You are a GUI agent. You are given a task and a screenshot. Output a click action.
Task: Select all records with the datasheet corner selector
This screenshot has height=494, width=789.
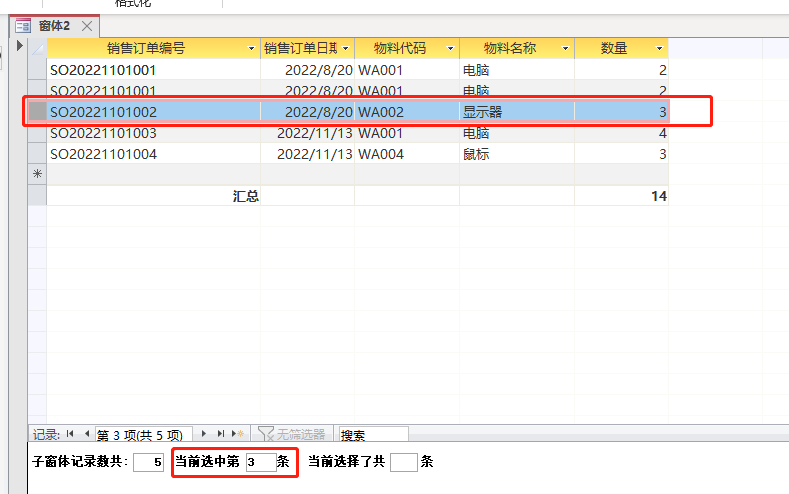point(38,49)
